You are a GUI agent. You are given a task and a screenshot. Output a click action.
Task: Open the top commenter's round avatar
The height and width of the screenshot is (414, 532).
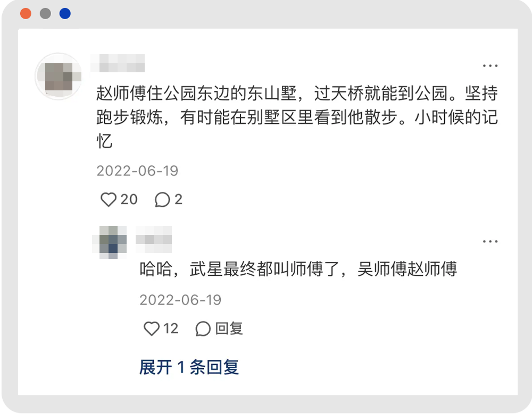tap(57, 76)
